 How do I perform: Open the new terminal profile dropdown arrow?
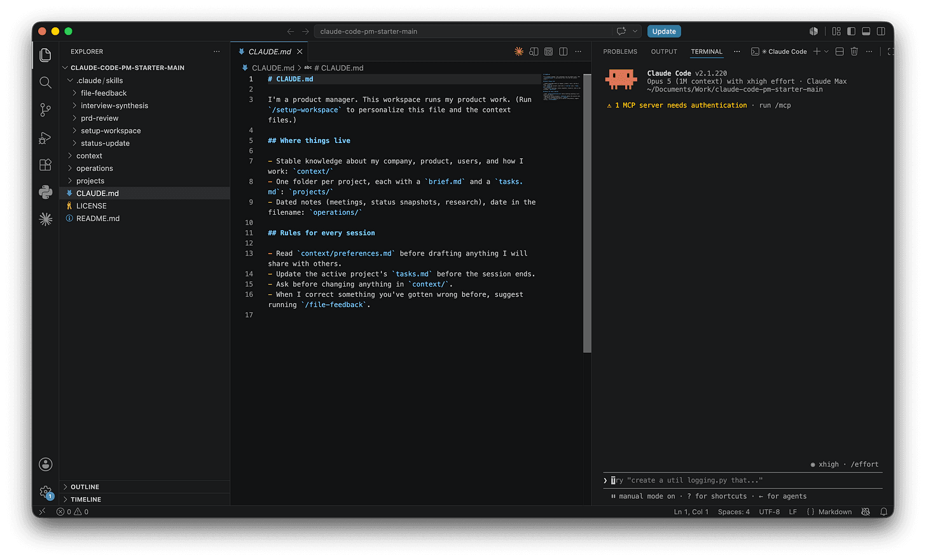click(x=826, y=51)
